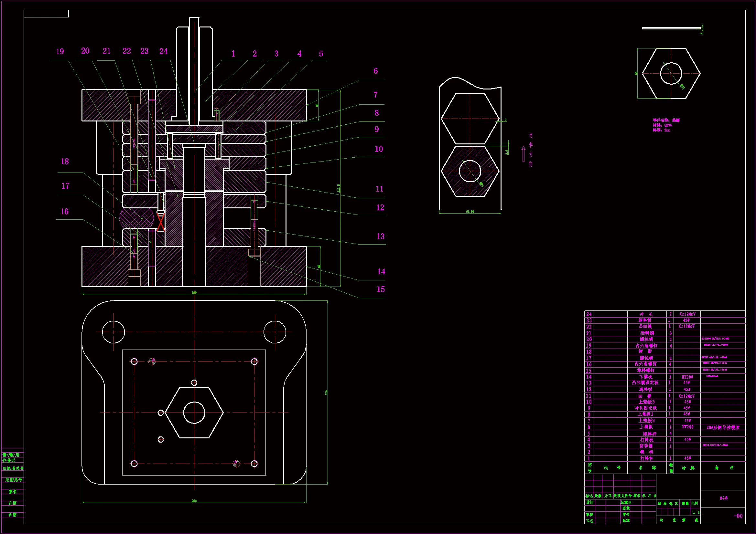Click the 材料 column header
This screenshot has height=534, width=756.
point(688,468)
